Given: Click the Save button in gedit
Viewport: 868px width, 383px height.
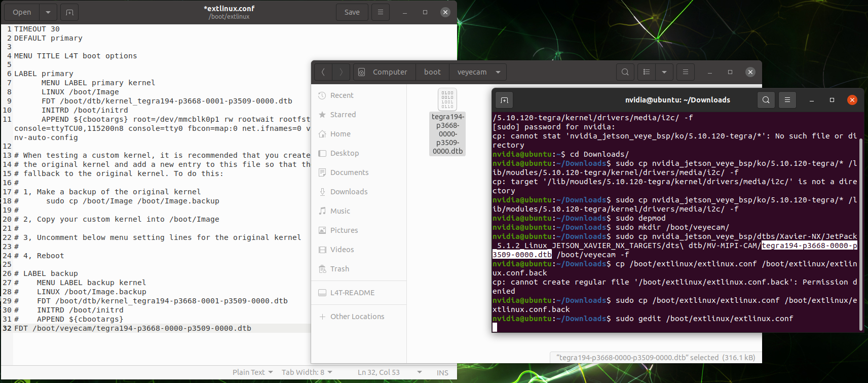Looking at the screenshot, I should (x=352, y=12).
